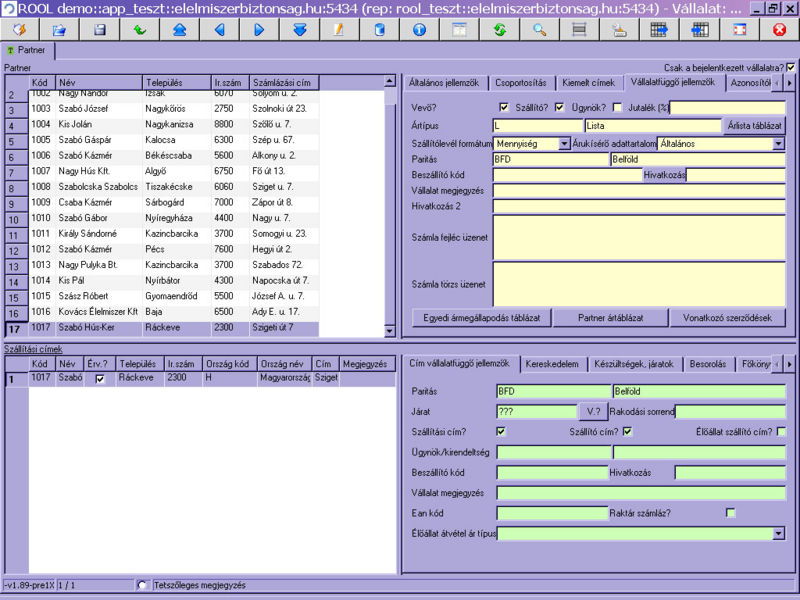Click the magnifying glass search icon

tap(539, 30)
